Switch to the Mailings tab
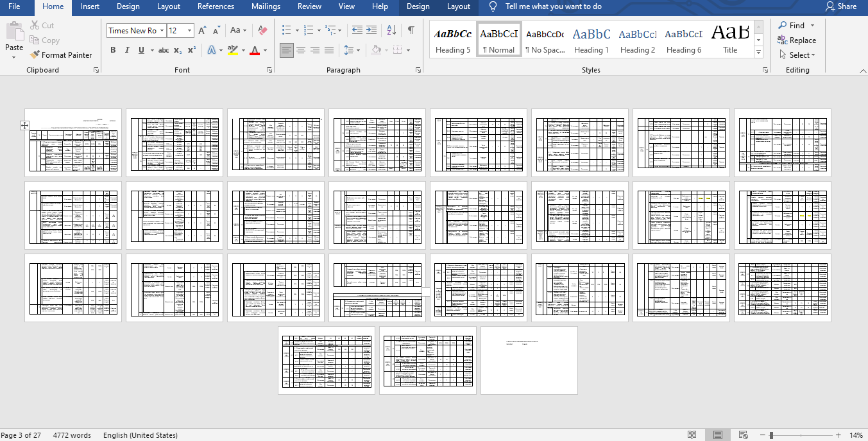Viewport: 868px width, 441px height. point(266,6)
